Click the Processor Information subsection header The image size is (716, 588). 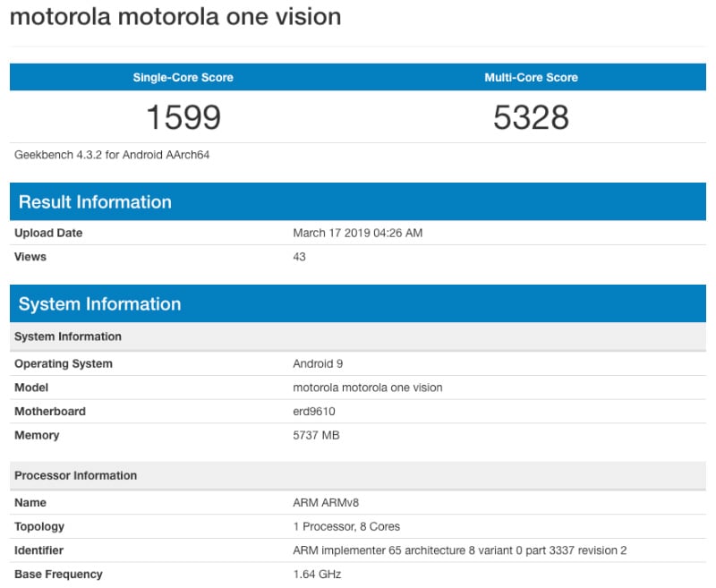pyautogui.click(x=76, y=475)
